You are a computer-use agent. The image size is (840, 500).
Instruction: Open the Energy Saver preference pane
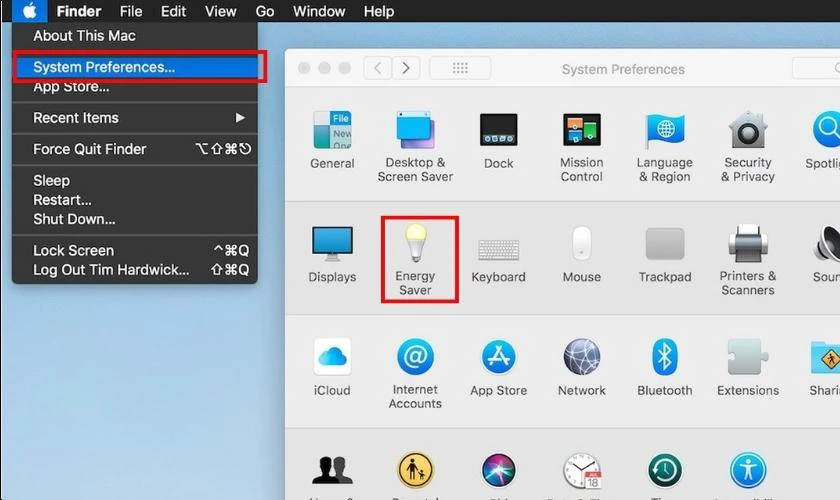click(415, 259)
